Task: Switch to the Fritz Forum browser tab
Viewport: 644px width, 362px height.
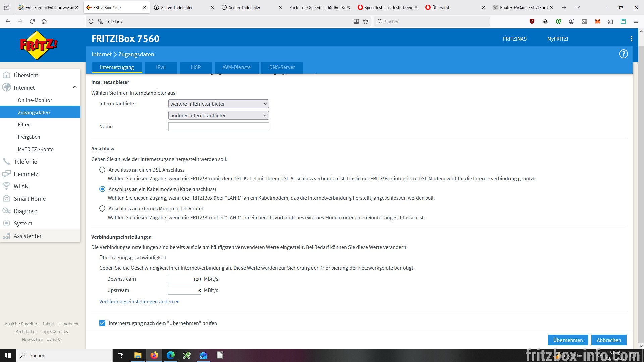Action: (x=48, y=7)
